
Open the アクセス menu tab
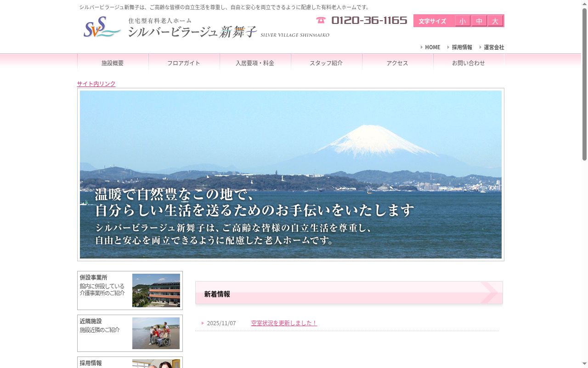[x=397, y=63]
